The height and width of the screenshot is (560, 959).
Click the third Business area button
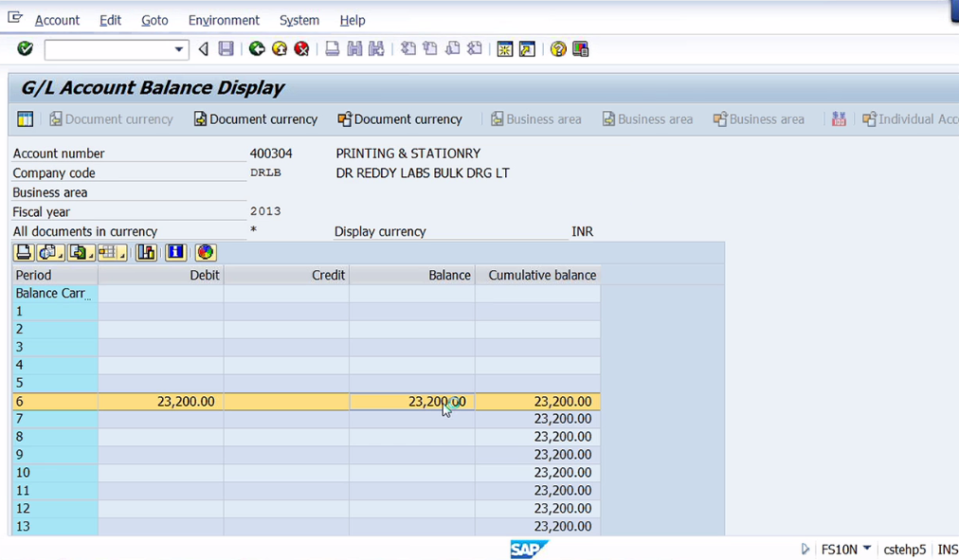point(759,119)
